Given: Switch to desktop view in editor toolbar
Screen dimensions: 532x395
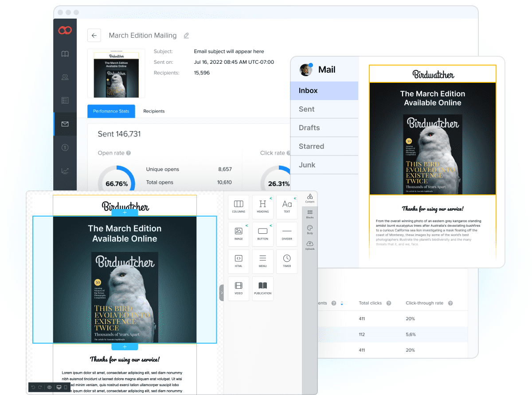Looking at the screenshot, I should pos(59,387).
